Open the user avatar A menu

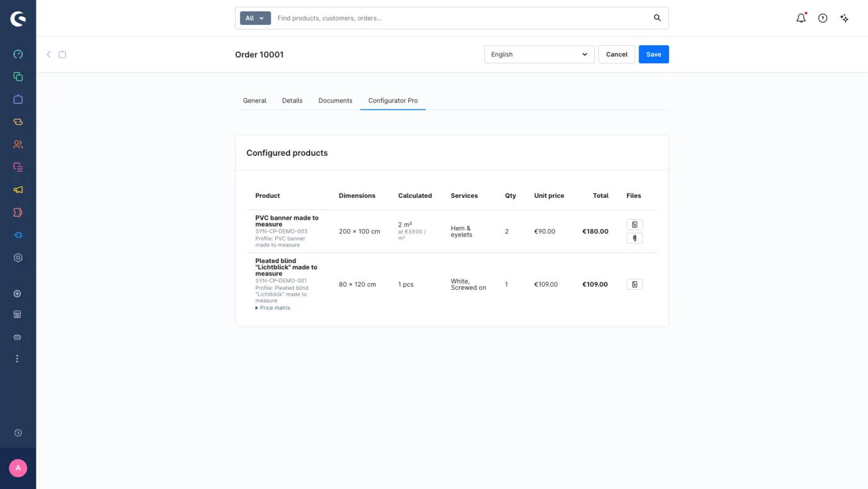pyautogui.click(x=18, y=468)
